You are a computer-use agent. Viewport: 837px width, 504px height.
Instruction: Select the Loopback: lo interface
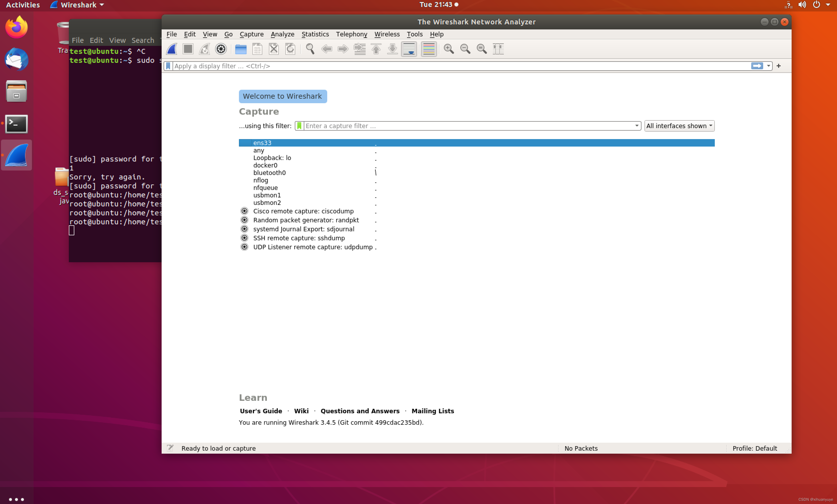(272, 158)
